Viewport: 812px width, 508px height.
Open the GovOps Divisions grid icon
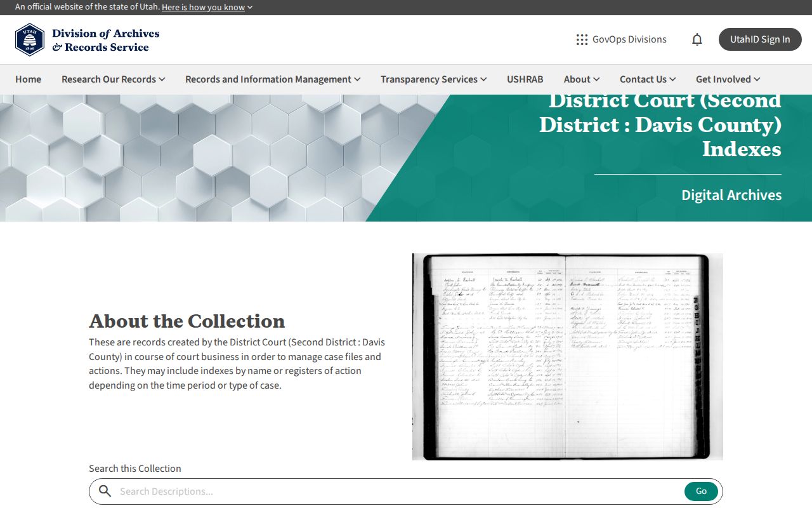pyautogui.click(x=582, y=39)
